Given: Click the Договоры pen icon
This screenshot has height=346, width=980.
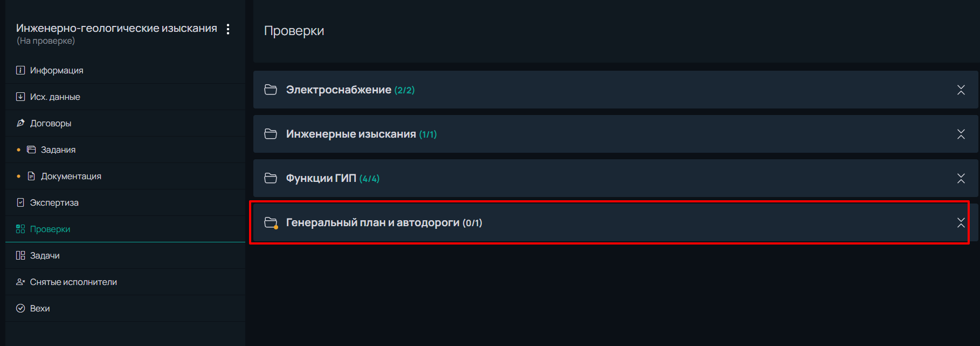Looking at the screenshot, I should point(20,123).
